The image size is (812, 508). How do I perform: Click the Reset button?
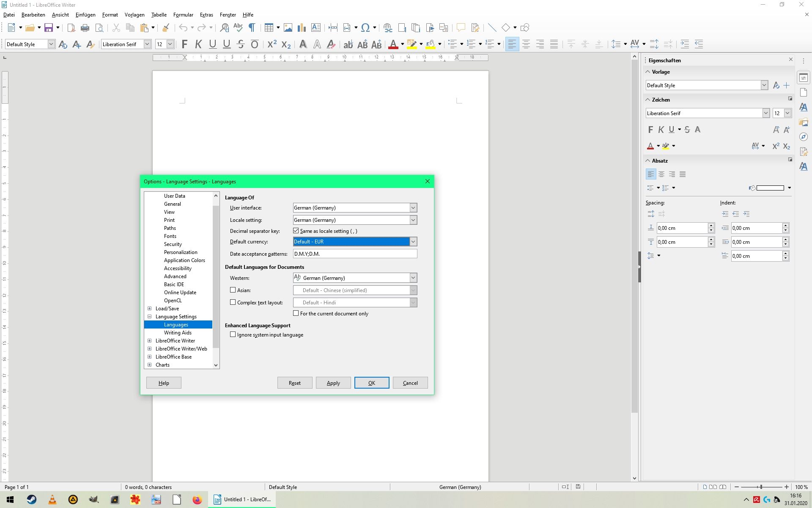pos(295,383)
